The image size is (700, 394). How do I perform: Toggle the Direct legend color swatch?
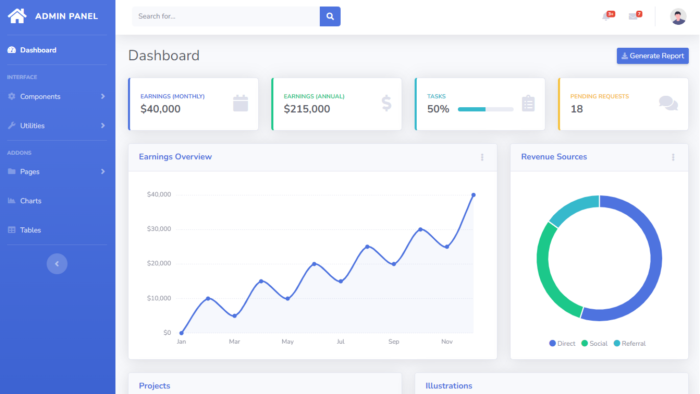point(552,343)
